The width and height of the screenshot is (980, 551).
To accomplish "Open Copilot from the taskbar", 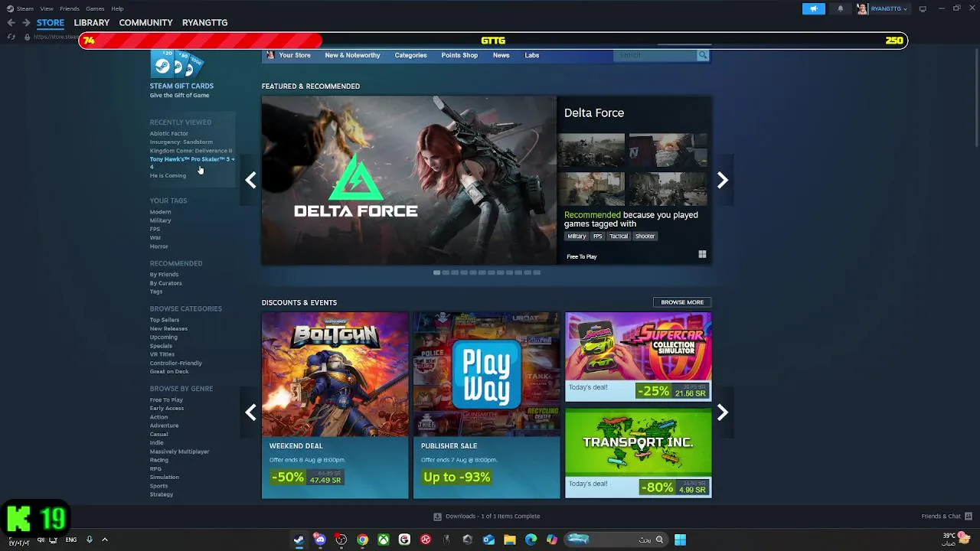I will (551, 540).
